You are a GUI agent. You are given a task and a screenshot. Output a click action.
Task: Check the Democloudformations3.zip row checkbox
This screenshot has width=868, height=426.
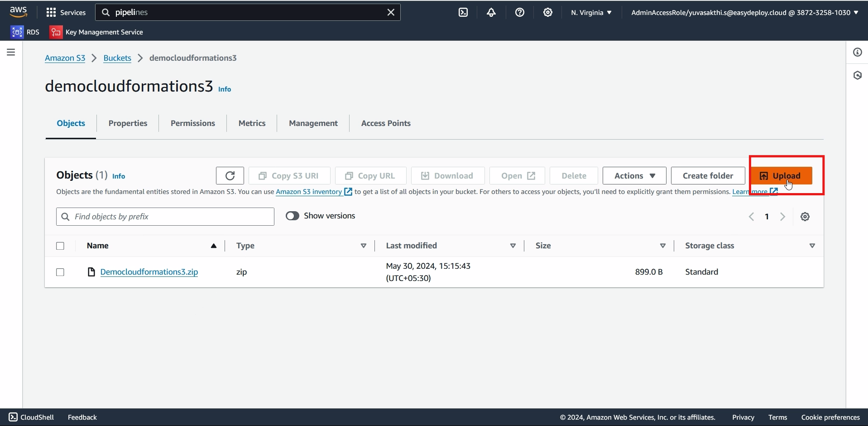(x=60, y=272)
